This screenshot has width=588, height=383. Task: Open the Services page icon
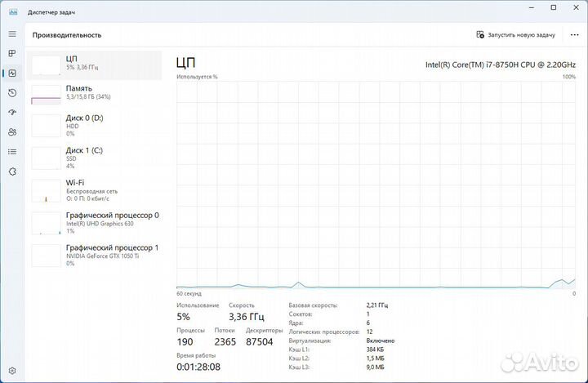(12, 171)
